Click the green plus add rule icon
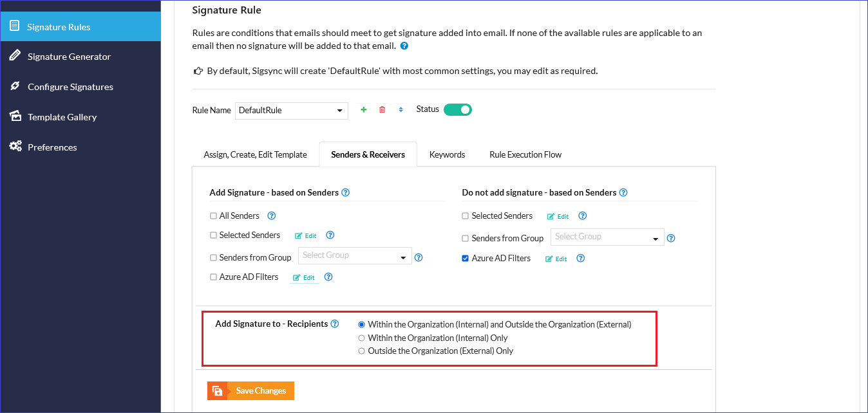Image resolution: width=868 pixels, height=413 pixels. [364, 110]
